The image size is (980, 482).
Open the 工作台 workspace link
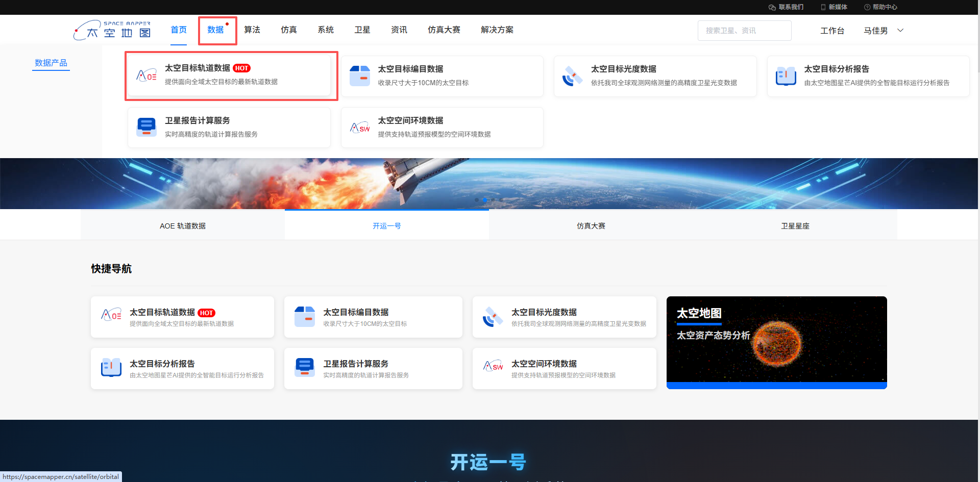832,30
